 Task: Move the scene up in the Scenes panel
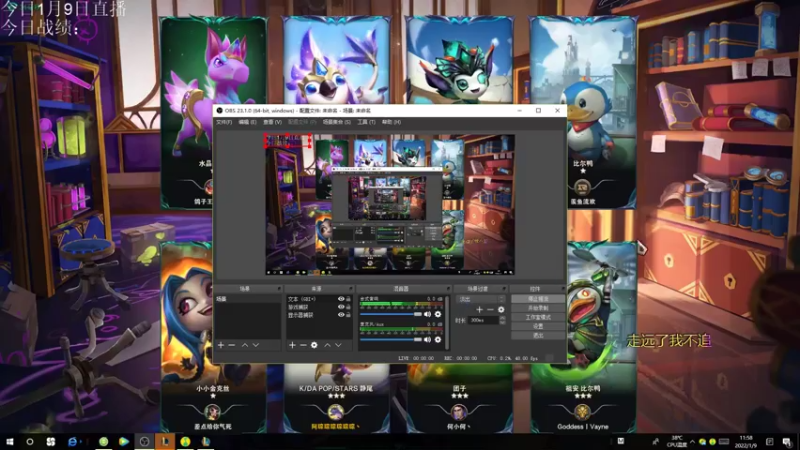pos(245,345)
